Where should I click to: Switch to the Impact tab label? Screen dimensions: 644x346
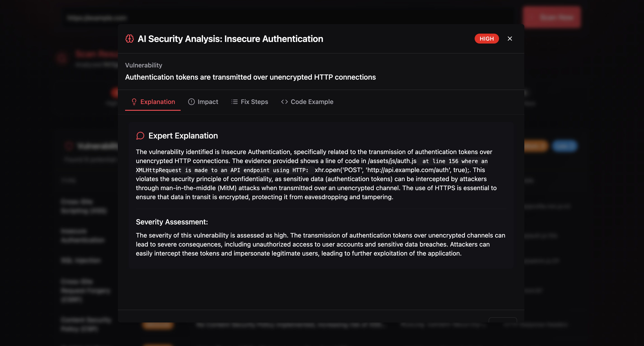(x=208, y=102)
